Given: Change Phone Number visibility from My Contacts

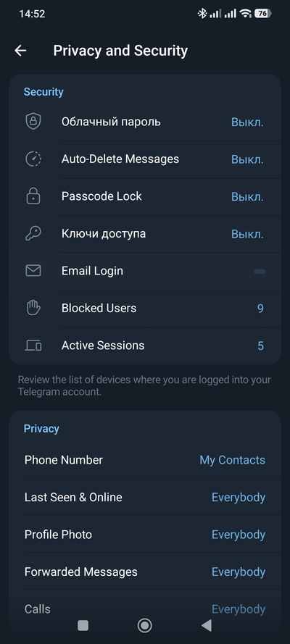Looking at the screenshot, I should (x=233, y=460).
